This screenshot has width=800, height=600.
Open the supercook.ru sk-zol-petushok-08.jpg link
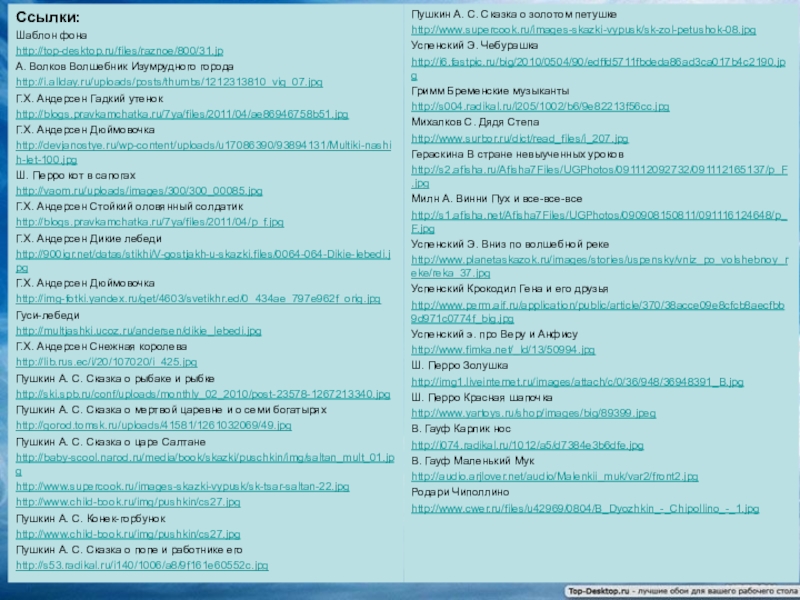(583, 30)
